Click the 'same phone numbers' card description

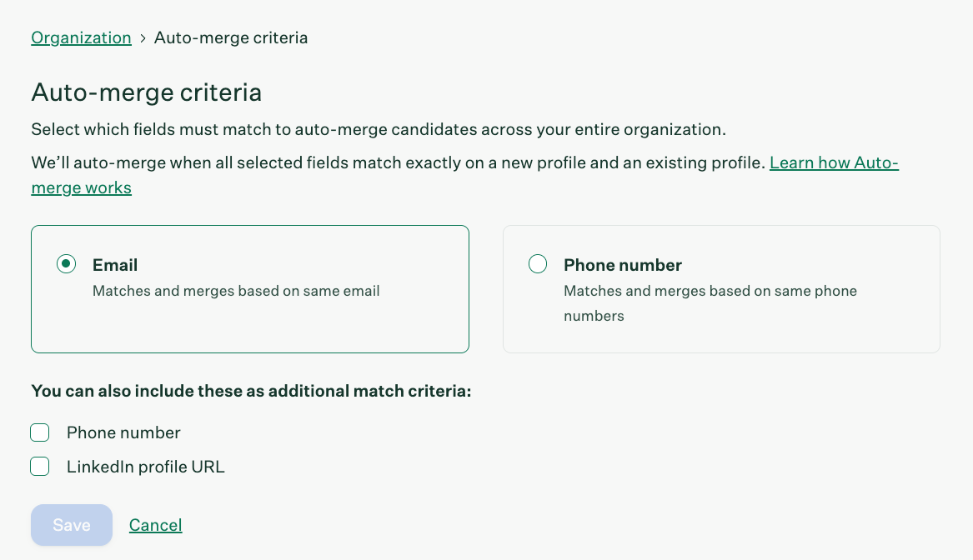(710, 292)
